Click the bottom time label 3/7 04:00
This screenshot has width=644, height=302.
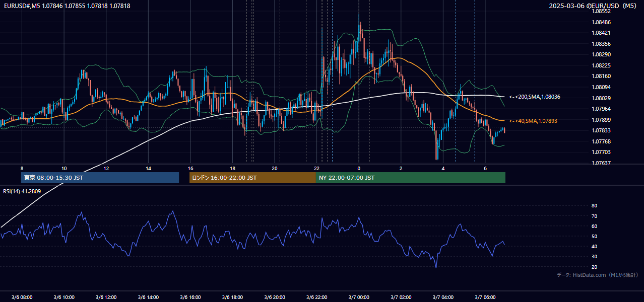click(443, 297)
